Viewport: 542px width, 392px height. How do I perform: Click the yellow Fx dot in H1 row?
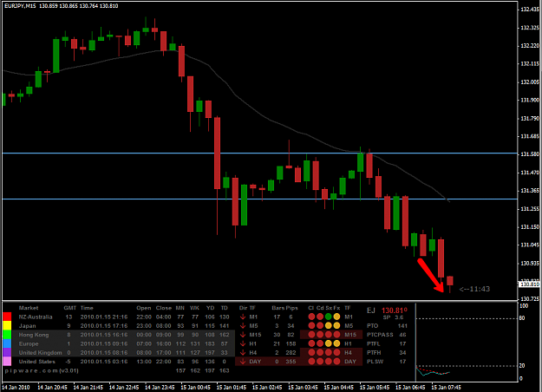(x=336, y=343)
